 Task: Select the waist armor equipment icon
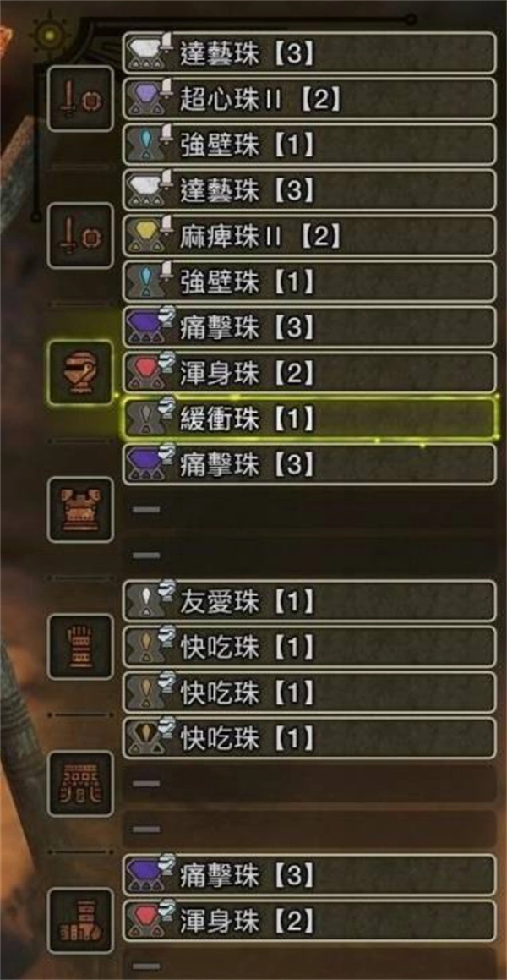pos(80,783)
